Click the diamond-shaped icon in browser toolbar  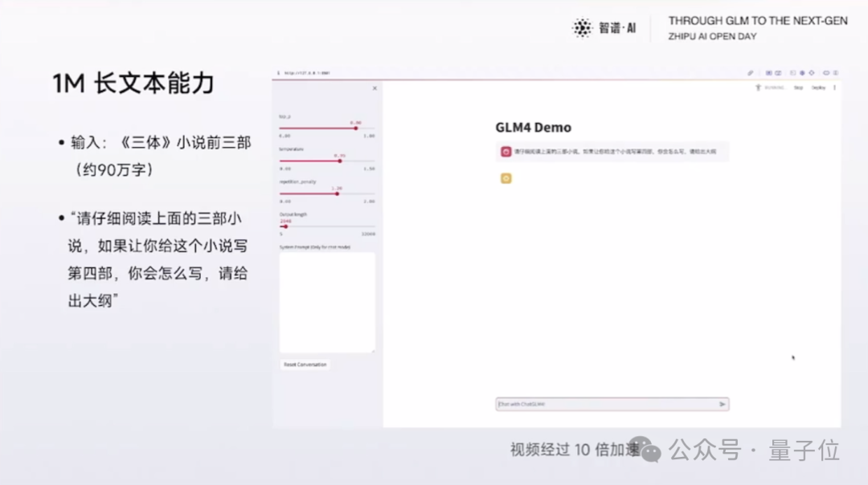812,73
